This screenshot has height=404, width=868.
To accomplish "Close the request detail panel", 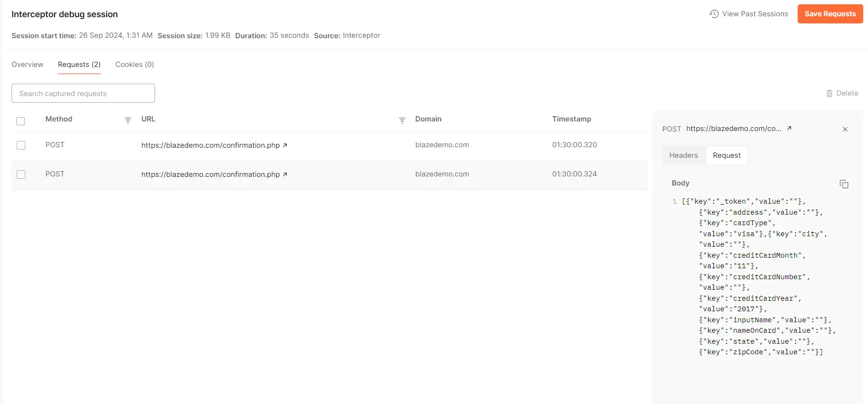I will [x=845, y=129].
